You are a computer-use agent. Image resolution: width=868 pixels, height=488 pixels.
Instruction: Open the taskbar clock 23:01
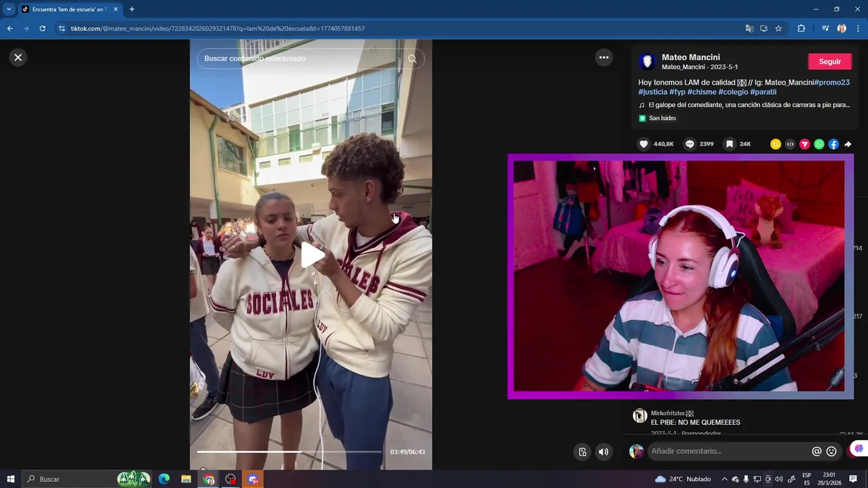click(x=829, y=479)
